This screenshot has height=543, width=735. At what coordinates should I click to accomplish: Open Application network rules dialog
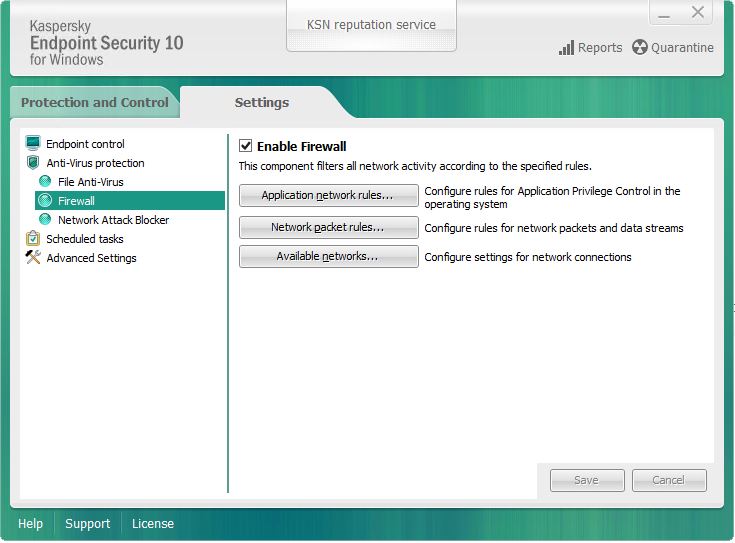click(328, 196)
